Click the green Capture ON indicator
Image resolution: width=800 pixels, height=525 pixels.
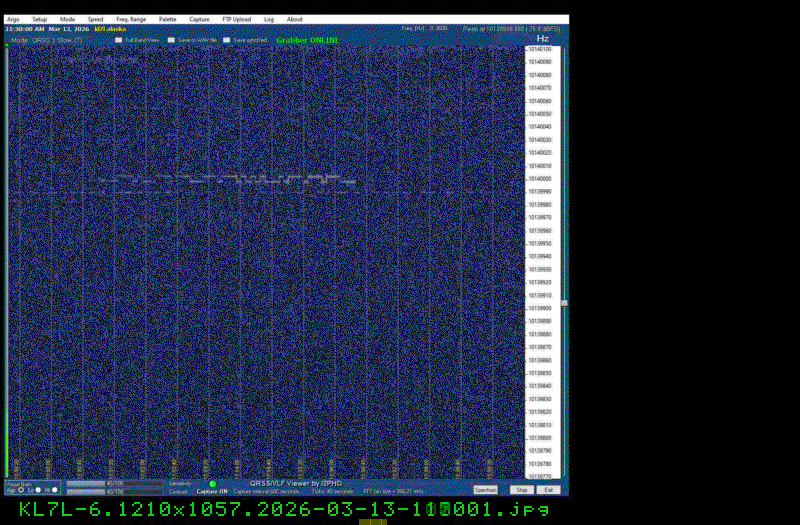pyautogui.click(x=212, y=484)
